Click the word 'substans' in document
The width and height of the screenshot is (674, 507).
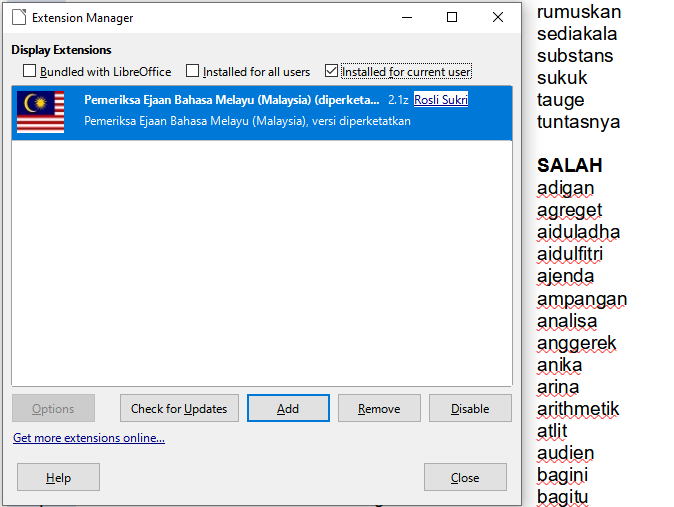575,55
